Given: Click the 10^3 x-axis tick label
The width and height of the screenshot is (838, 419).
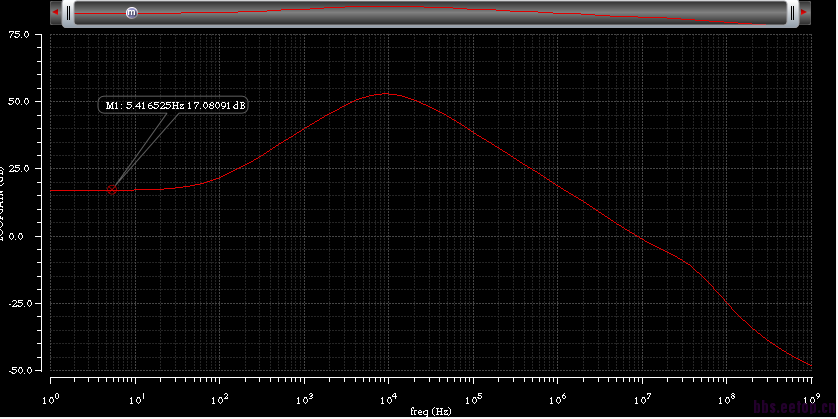Looking at the screenshot, I should 305,398.
